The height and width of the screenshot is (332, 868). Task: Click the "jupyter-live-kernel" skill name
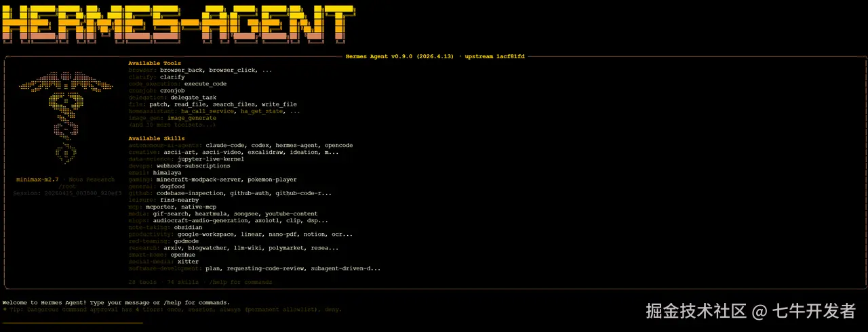211,159
